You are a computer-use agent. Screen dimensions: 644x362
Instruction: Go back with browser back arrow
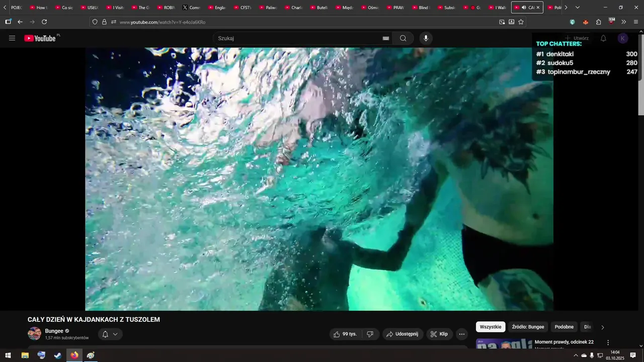[20, 22]
